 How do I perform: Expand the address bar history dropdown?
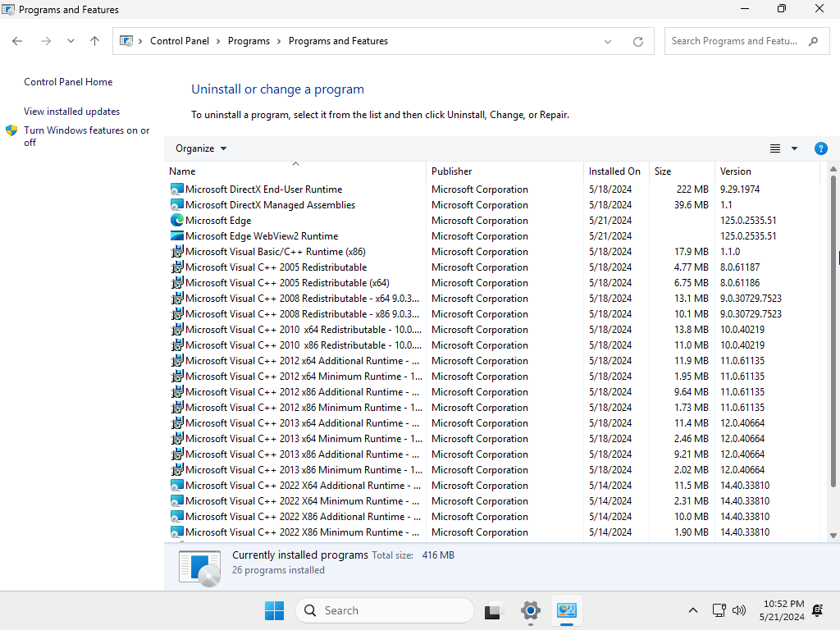(x=608, y=41)
